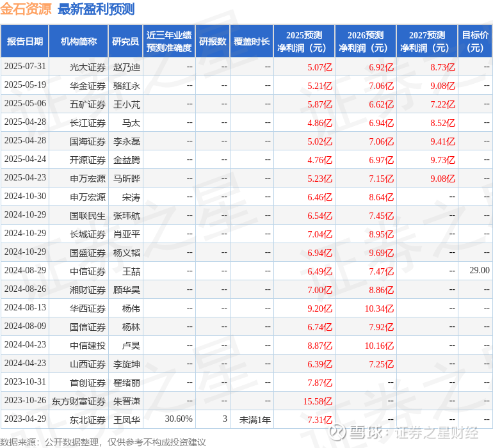This screenshot has height=448, width=493.
Task: Select researcher 金益腾
Action: pos(126,160)
